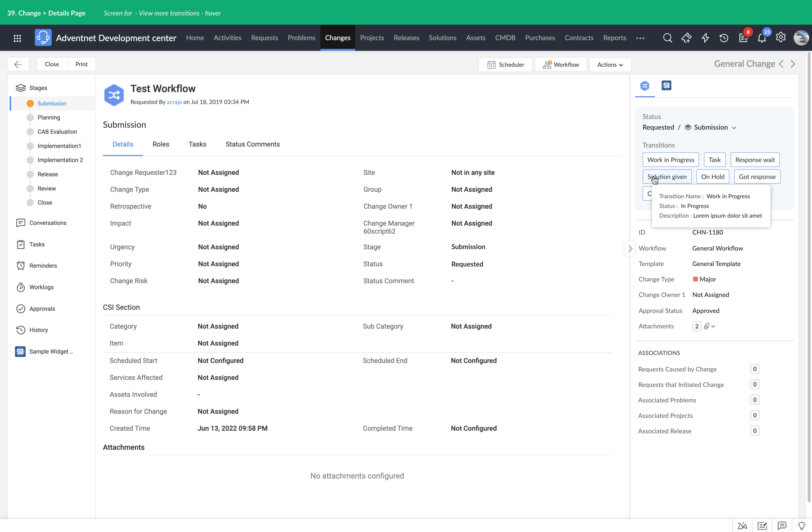This screenshot has height=532, width=812.
Task: Open the quick actions lightning icon
Action: [x=705, y=38]
